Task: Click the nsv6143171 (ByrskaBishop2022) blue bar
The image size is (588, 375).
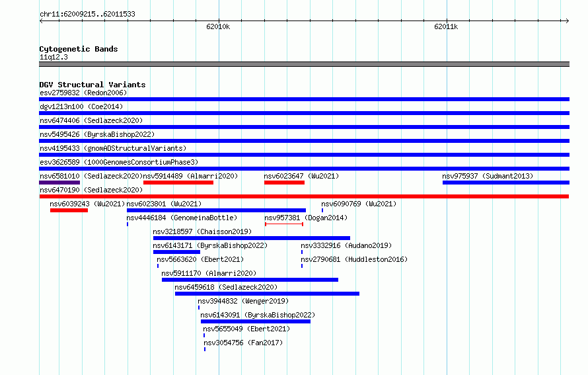Action: (176, 252)
